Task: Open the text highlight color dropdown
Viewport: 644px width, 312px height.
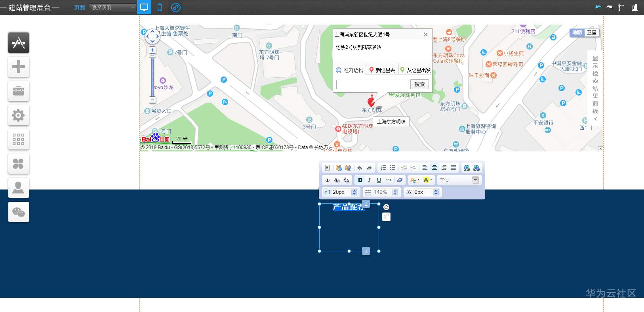Action: coord(428,180)
